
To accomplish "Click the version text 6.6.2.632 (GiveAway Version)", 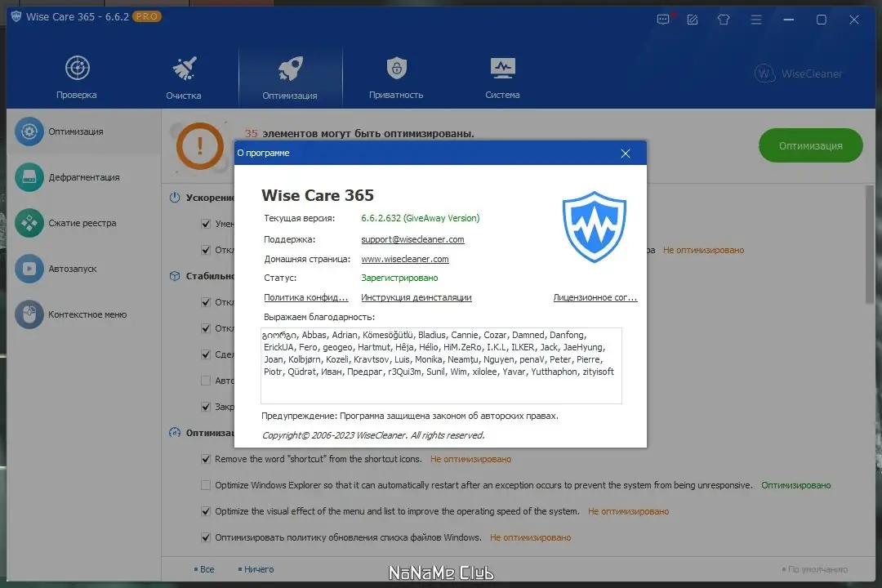I will point(421,218).
